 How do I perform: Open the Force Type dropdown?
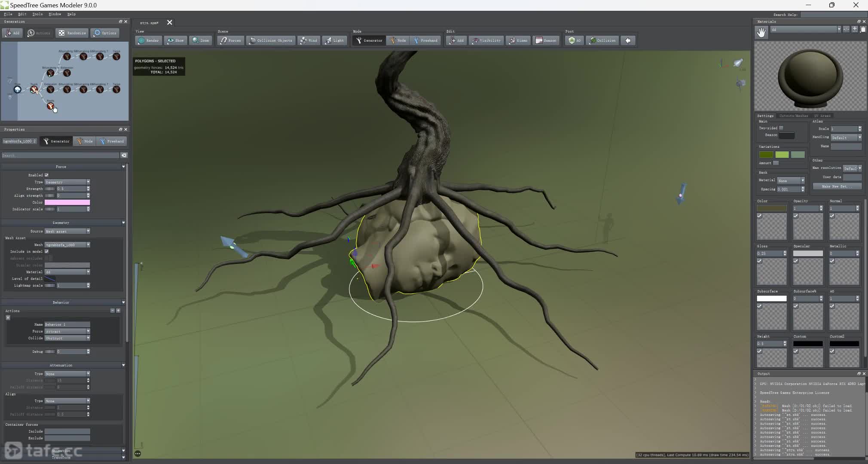tap(67, 182)
